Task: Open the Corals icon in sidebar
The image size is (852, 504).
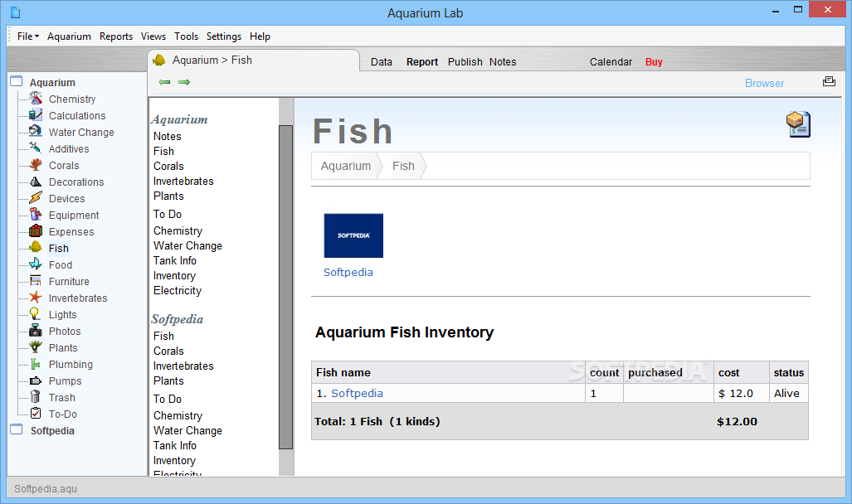Action: [x=36, y=165]
